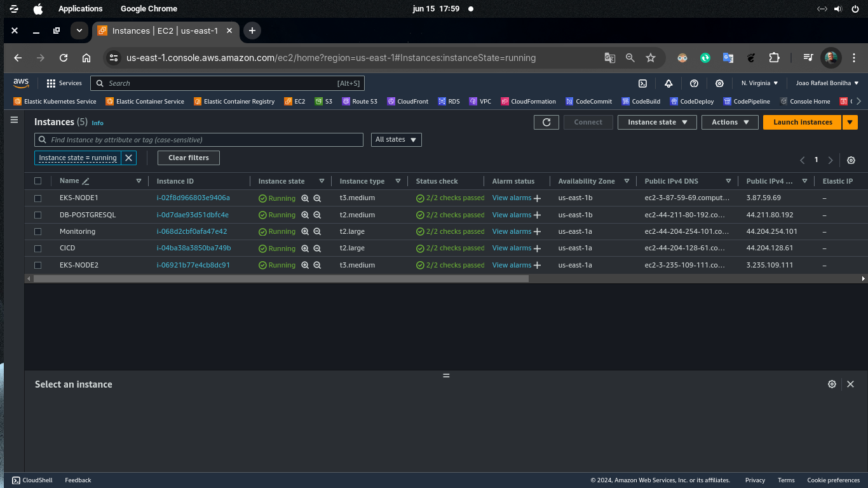Sort by Availability Zone column arrow
868x488 pixels.
pyautogui.click(x=627, y=181)
